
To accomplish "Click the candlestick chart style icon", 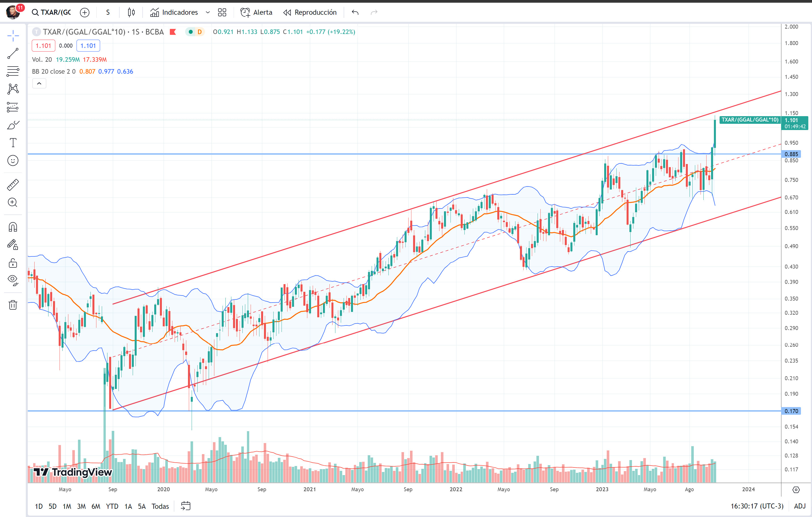I will tap(131, 12).
